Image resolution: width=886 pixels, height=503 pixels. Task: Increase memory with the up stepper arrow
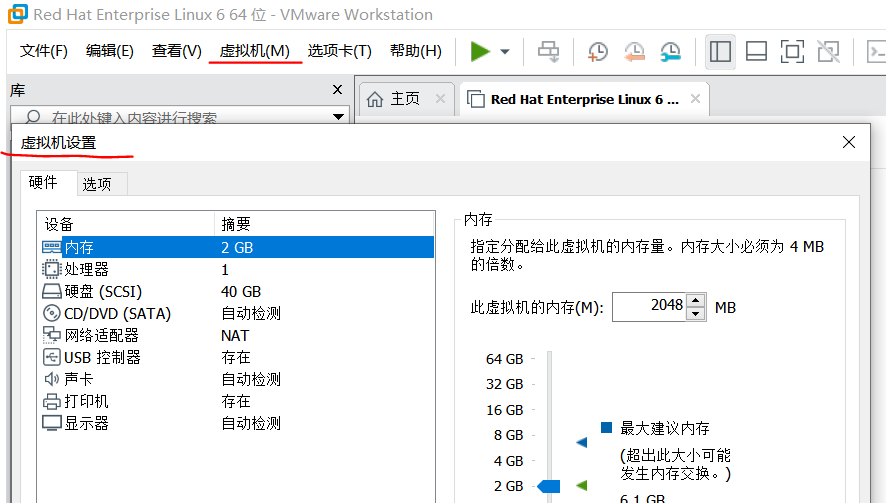[696, 301]
